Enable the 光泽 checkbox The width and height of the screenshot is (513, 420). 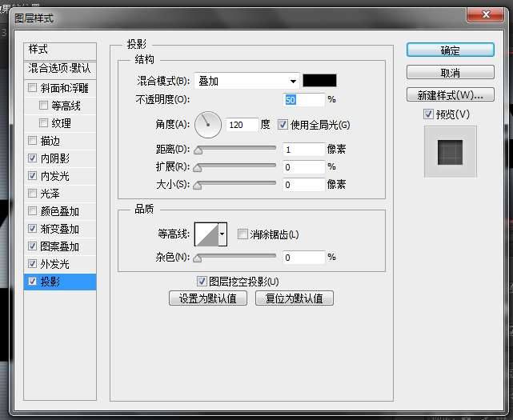pos(32,194)
